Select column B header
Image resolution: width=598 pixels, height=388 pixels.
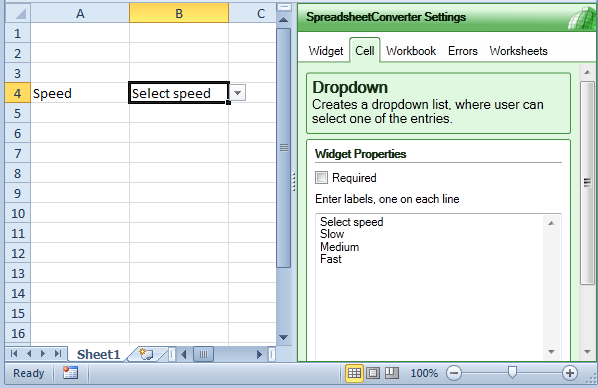tap(179, 14)
